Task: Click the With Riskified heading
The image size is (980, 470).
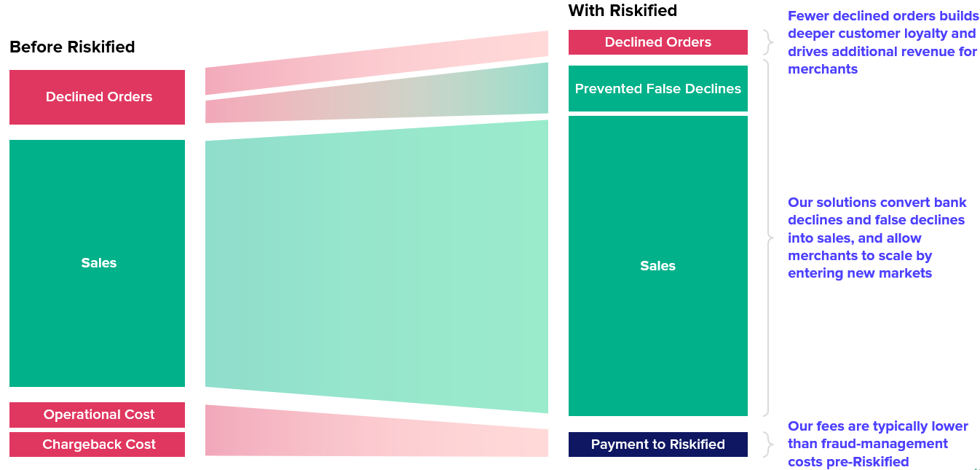Action: point(623,10)
